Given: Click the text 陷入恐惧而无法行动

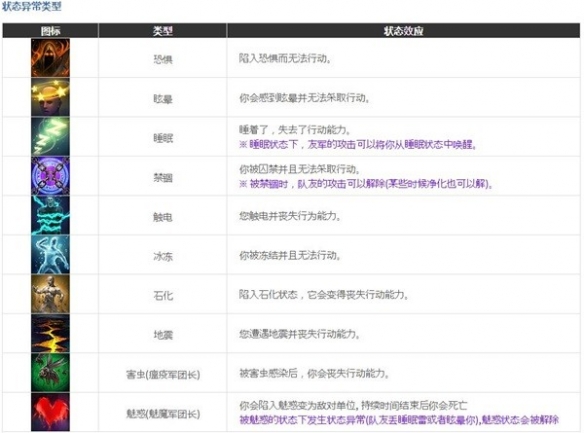Looking at the screenshot, I should pyautogui.click(x=285, y=58).
